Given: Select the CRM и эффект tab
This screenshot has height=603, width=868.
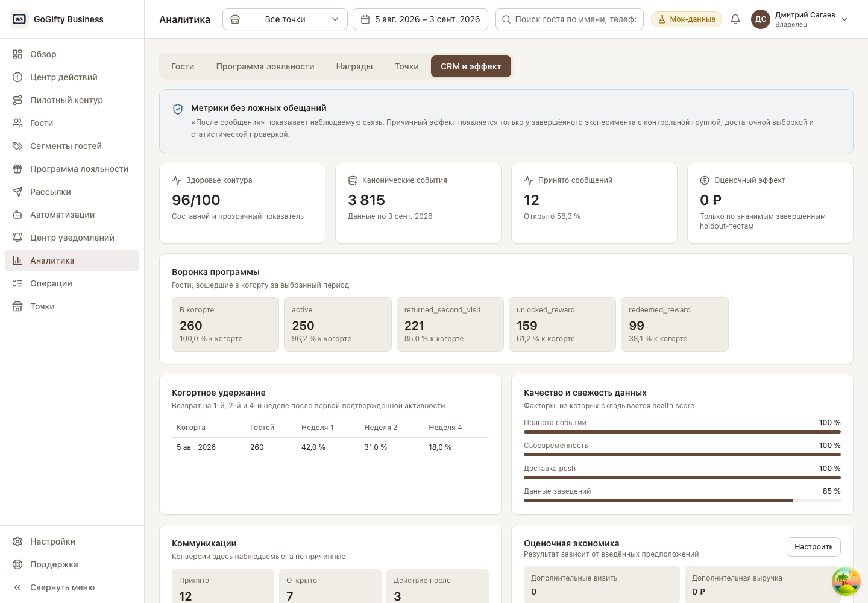Looking at the screenshot, I should [x=471, y=66].
